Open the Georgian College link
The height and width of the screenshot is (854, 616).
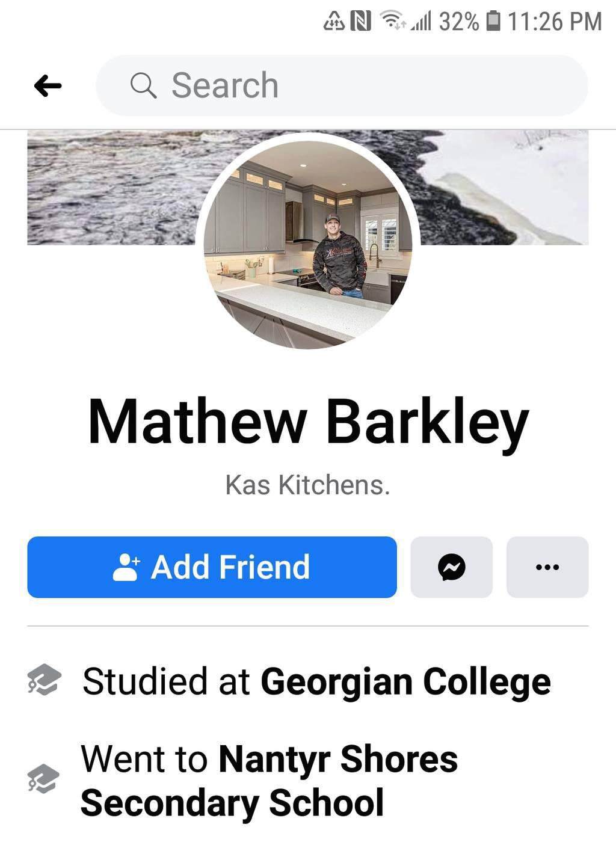(405, 681)
